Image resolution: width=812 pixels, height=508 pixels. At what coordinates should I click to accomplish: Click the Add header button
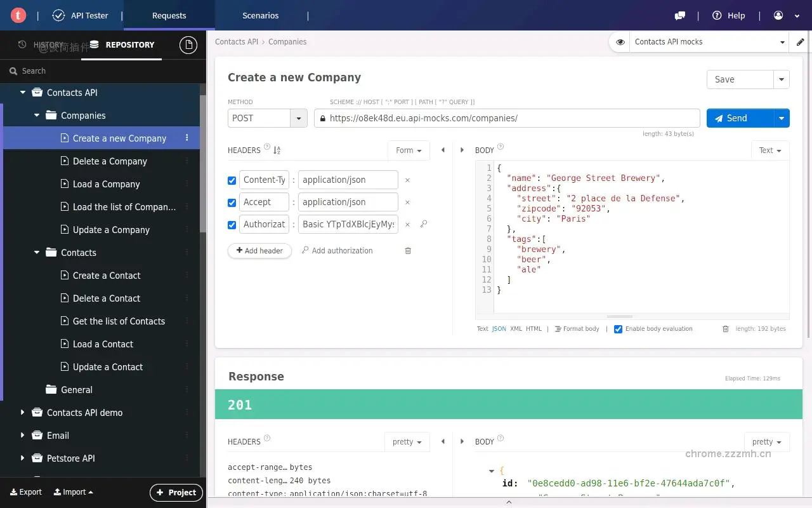[259, 251]
